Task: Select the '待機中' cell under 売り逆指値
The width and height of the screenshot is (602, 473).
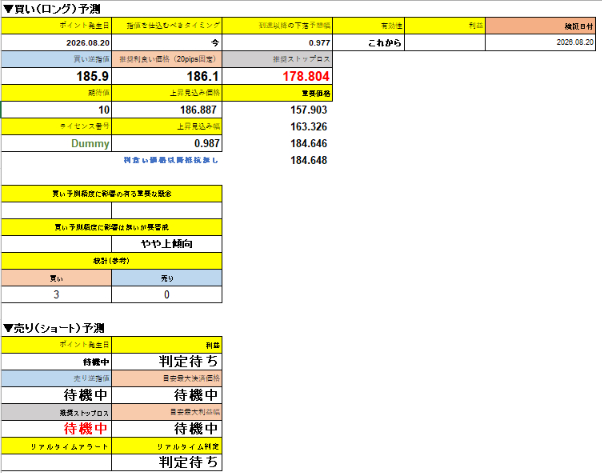Action: coord(56,395)
